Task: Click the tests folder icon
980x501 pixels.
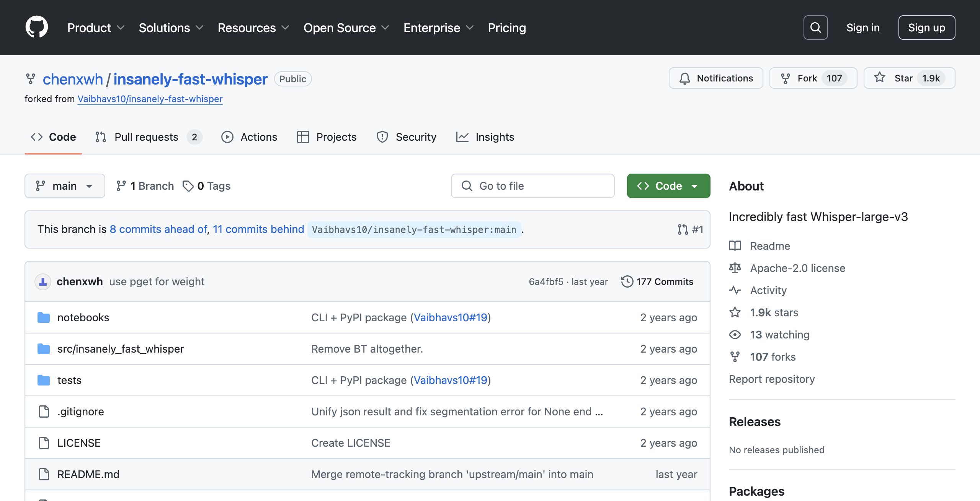Action: tap(44, 380)
